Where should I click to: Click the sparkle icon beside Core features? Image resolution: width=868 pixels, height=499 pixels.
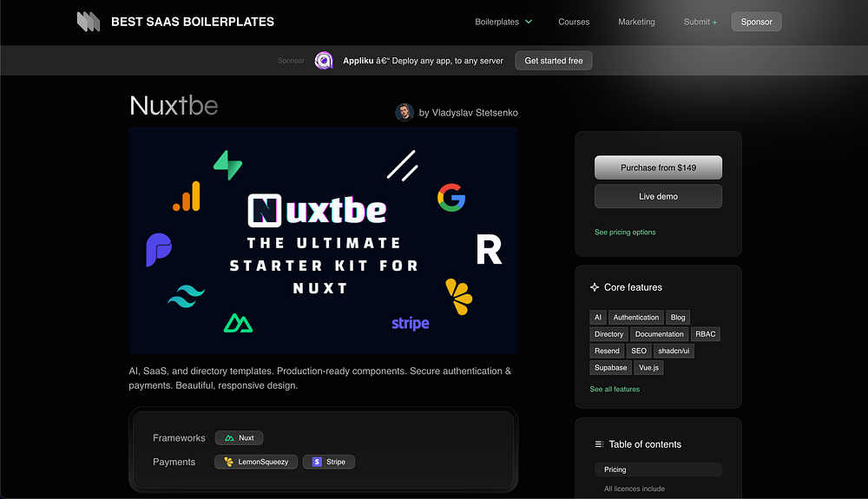point(595,287)
